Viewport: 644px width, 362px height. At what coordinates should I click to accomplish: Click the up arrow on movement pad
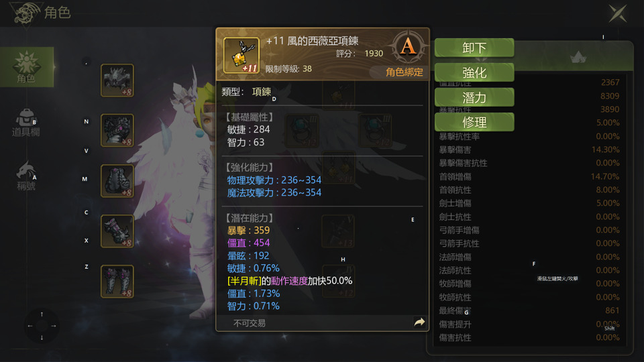tap(42, 314)
